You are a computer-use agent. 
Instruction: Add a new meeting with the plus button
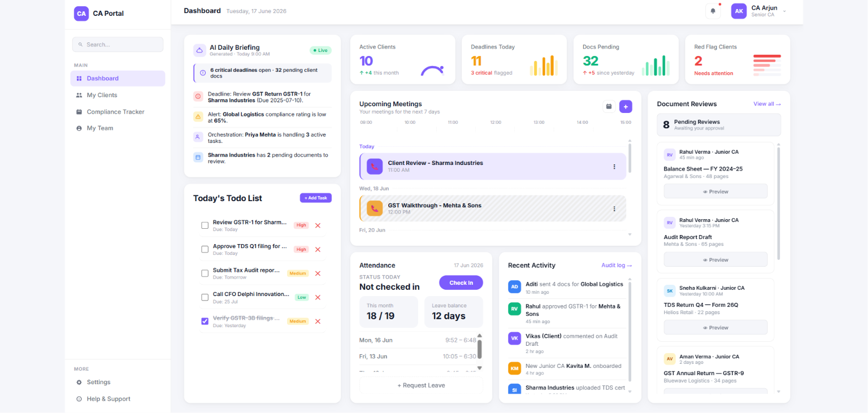pos(626,106)
